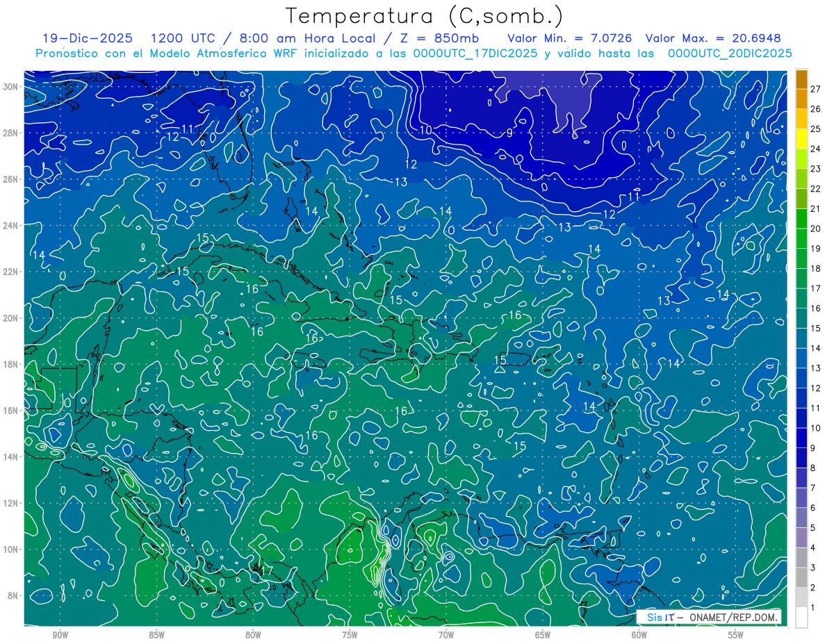Image resolution: width=834 pixels, height=644 pixels.
Task: Click the 14N latitude axis label
Action: (11, 456)
